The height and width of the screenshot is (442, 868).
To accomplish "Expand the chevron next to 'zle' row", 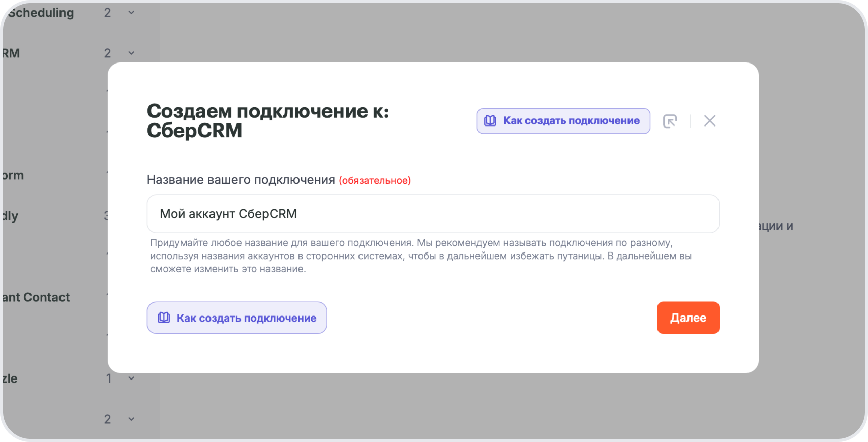I will [x=131, y=378].
